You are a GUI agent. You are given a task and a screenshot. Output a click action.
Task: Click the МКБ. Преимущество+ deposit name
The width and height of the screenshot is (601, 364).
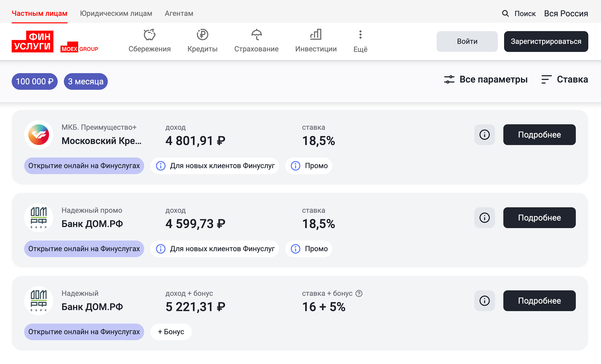tap(99, 127)
